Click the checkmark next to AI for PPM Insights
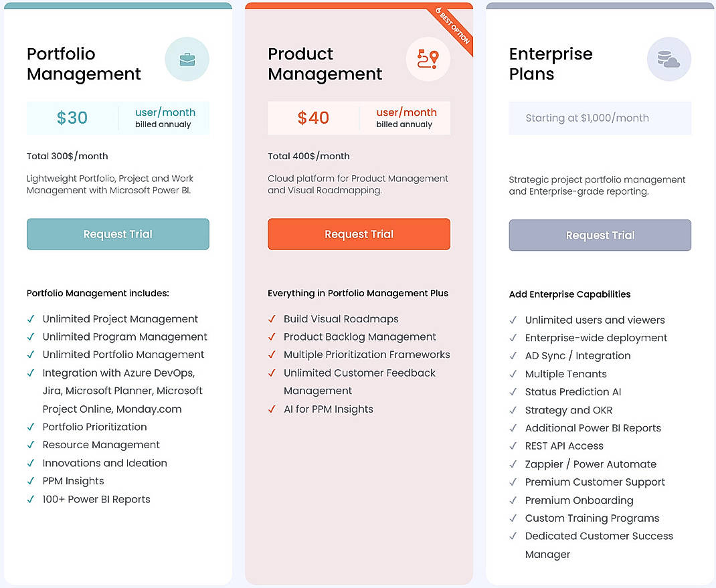This screenshot has width=716, height=588. coord(271,409)
